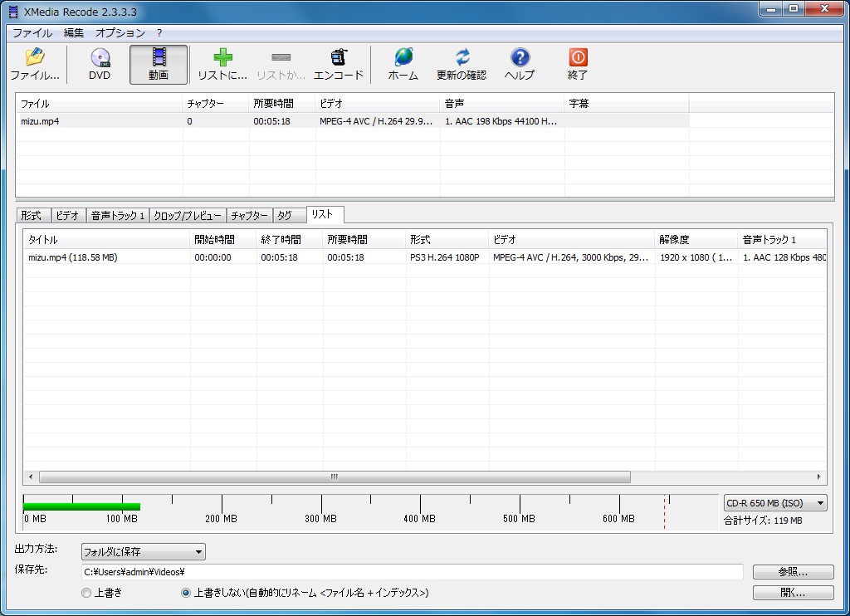Check for updates with 更新の確認 icon

(462, 65)
